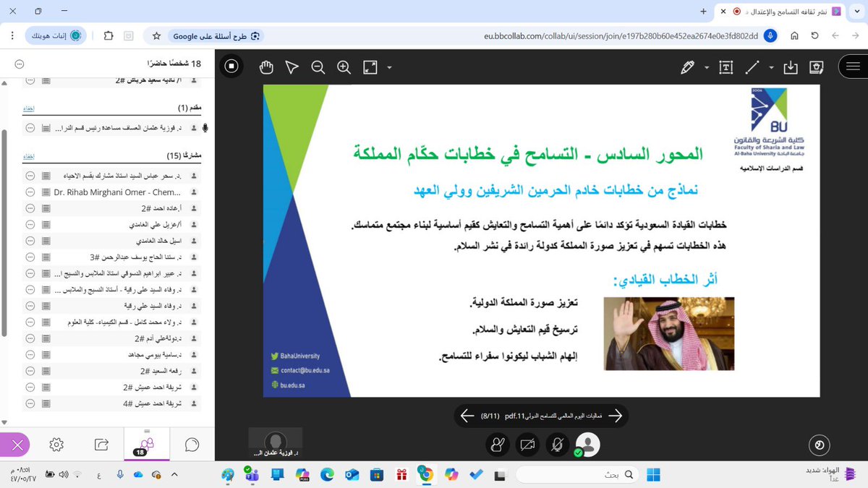Open the Collaborate session menu
Viewport: 868px width, 488px height.
pos(852,67)
